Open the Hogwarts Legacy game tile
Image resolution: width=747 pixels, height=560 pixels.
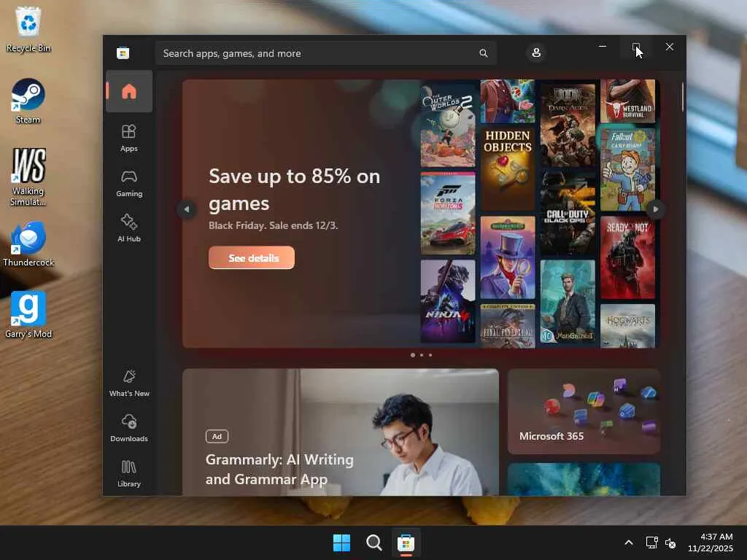[628, 326]
